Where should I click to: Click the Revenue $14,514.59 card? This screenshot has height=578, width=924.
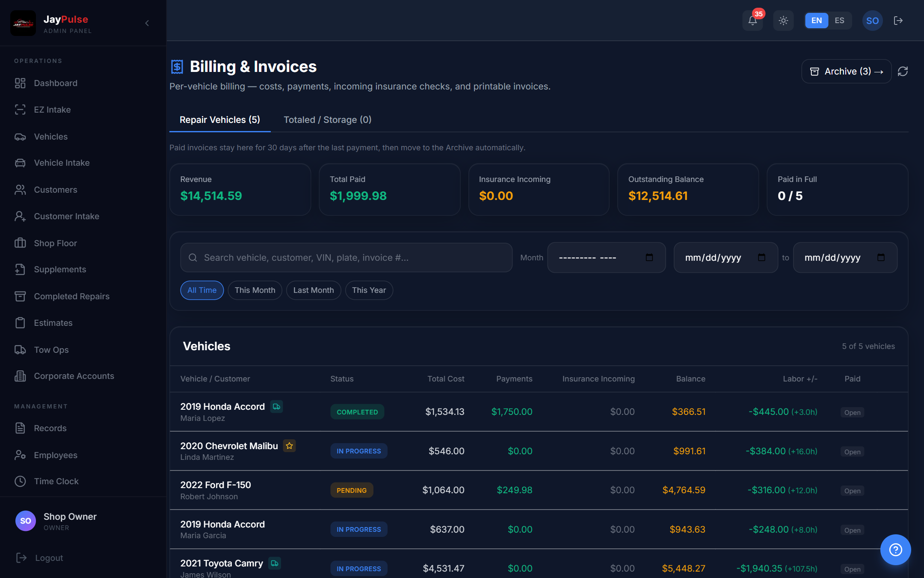point(240,189)
